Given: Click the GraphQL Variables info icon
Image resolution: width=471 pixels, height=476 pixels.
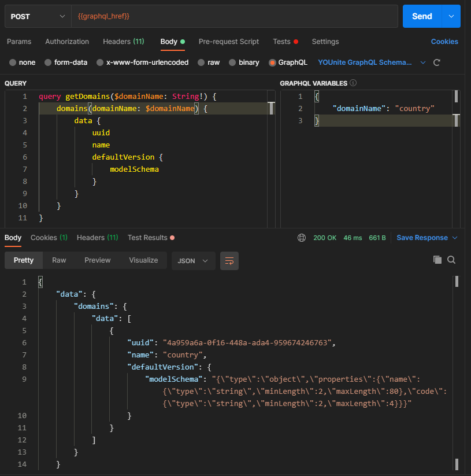Looking at the screenshot, I should tap(354, 83).
